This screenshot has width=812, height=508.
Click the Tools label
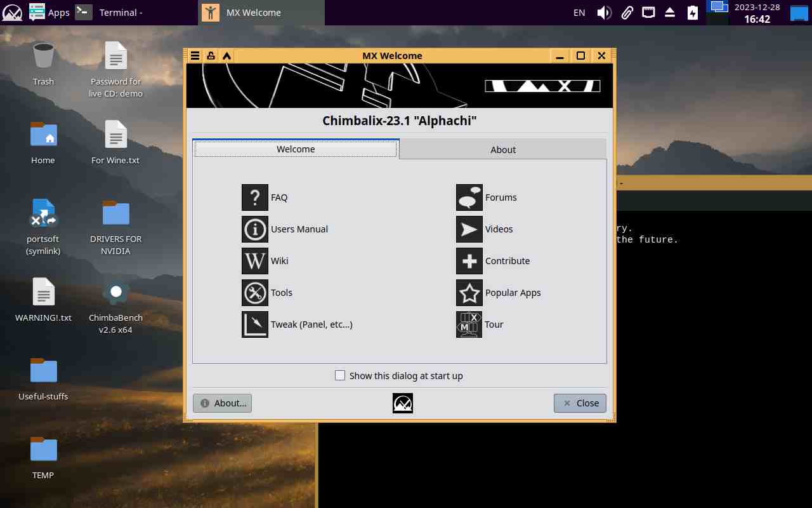[x=282, y=293]
